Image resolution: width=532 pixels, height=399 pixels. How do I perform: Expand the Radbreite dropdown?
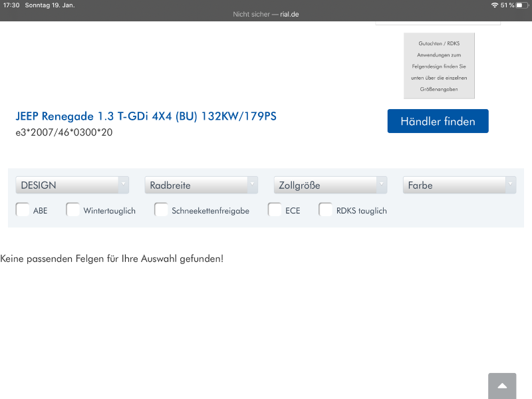(201, 185)
